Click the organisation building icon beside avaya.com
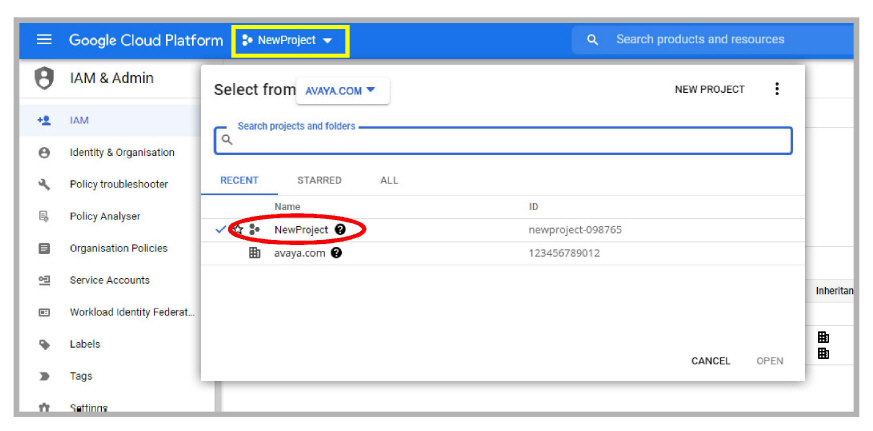 [x=254, y=253]
